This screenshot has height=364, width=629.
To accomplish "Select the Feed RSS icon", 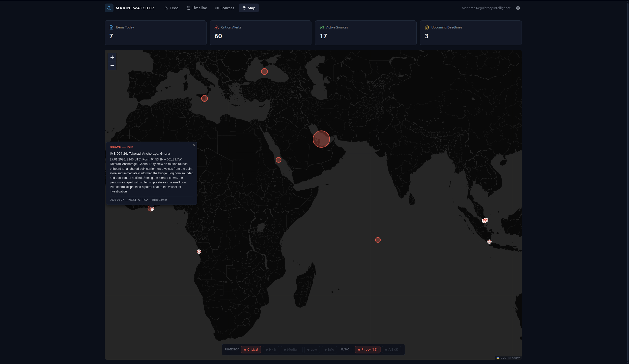I will (166, 8).
